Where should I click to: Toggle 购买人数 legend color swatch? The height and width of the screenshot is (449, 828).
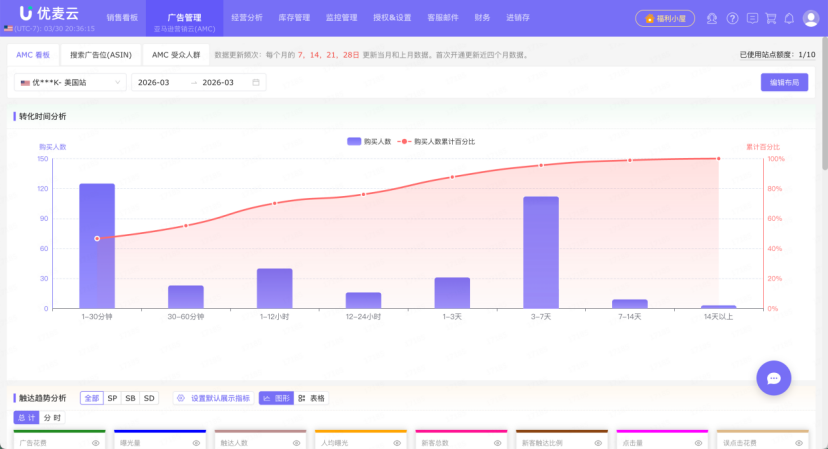pyautogui.click(x=353, y=142)
